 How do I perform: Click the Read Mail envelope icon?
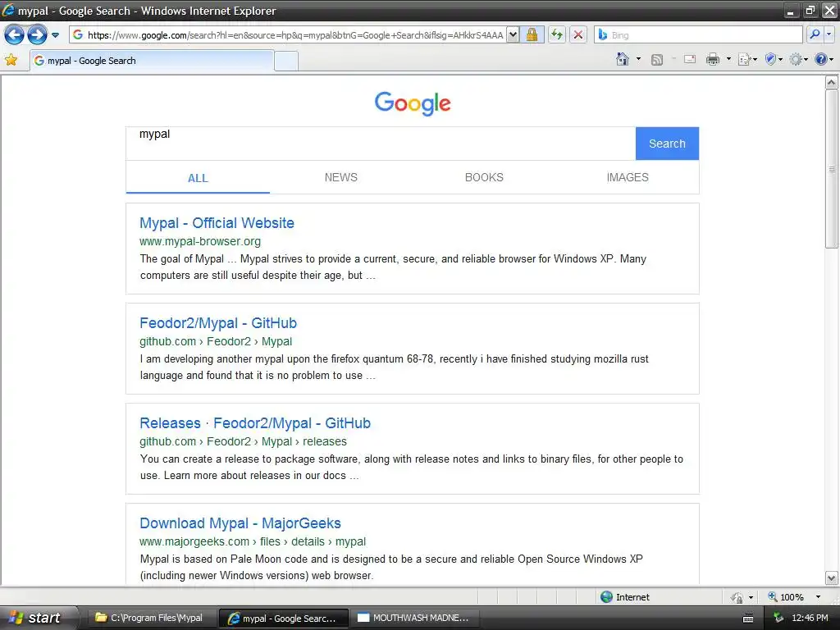click(690, 59)
